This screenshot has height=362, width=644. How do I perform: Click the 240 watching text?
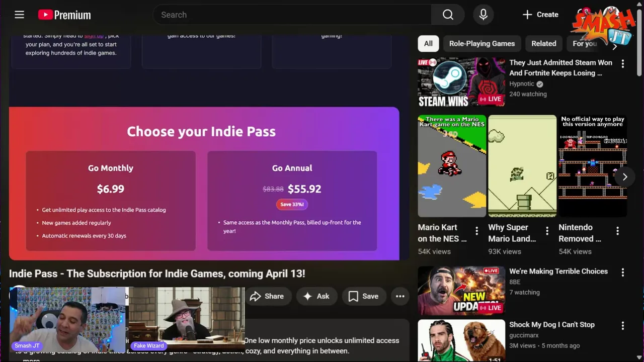[x=528, y=94]
